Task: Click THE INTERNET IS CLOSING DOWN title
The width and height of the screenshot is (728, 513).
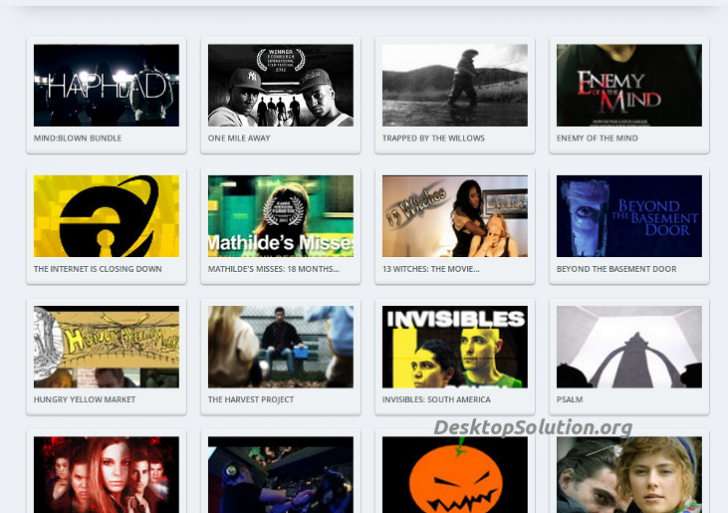Action: click(x=98, y=269)
